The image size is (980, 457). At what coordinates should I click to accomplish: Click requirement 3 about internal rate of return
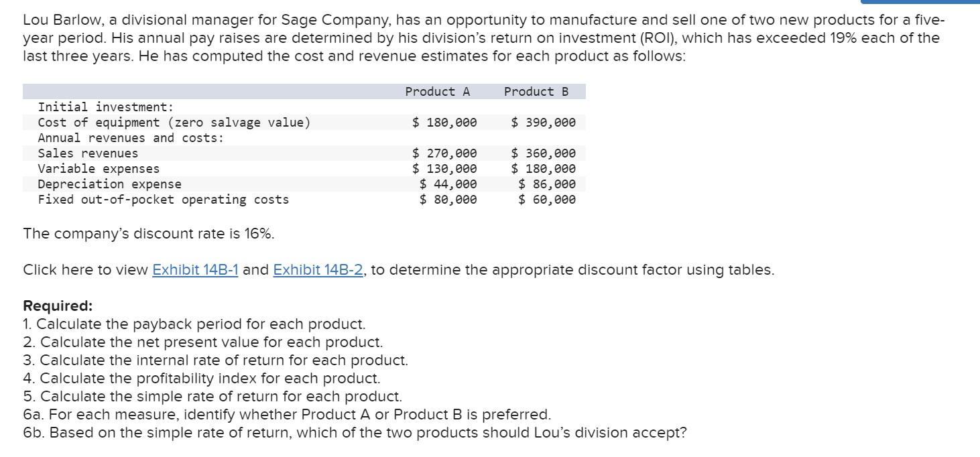[x=215, y=361]
